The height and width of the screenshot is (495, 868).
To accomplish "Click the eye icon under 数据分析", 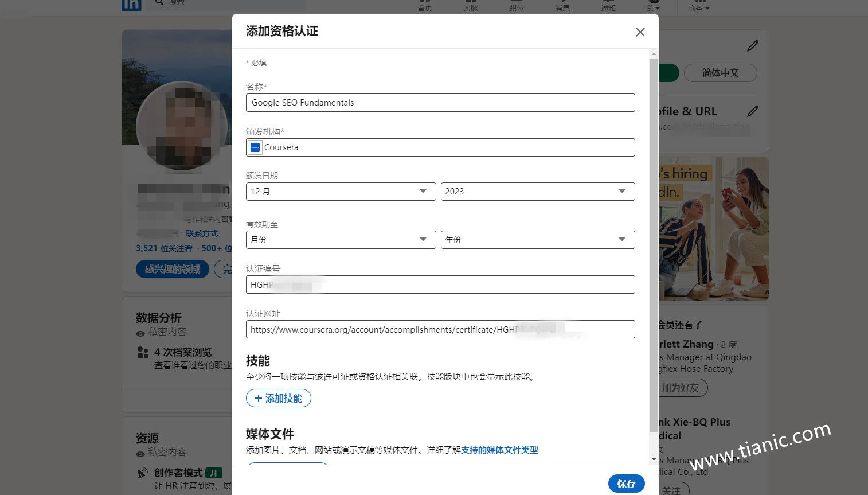I will (x=140, y=333).
